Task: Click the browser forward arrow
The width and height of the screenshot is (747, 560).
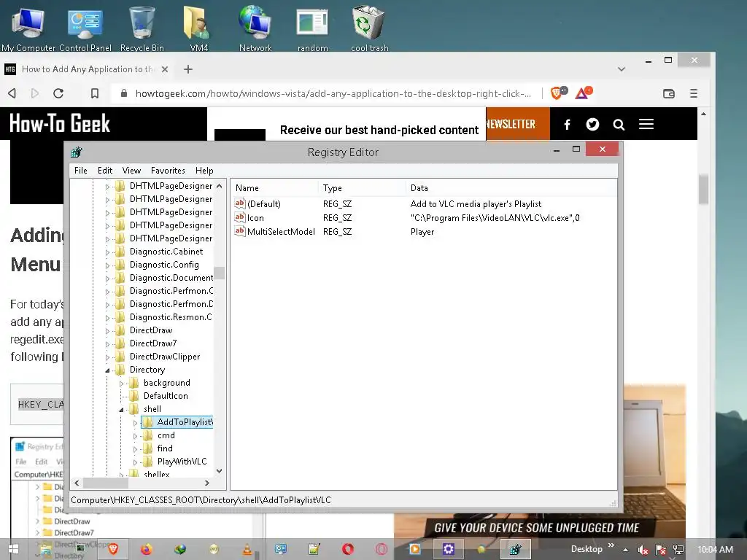Action: (x=35, y=93)
